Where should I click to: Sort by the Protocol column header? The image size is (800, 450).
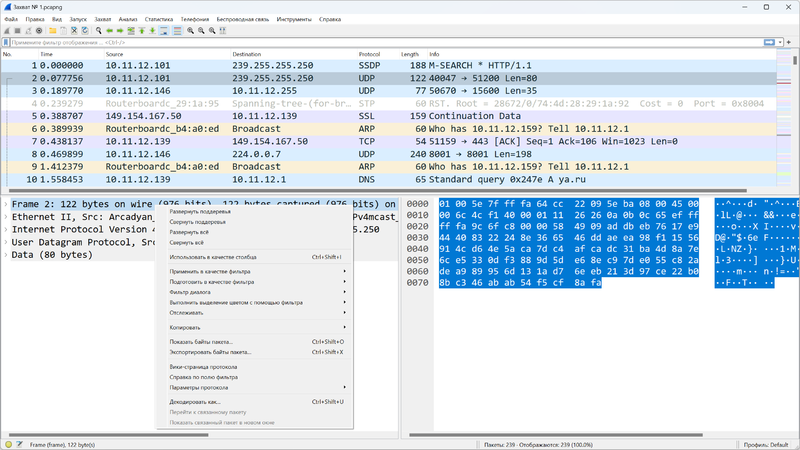(x=378, y=54)
